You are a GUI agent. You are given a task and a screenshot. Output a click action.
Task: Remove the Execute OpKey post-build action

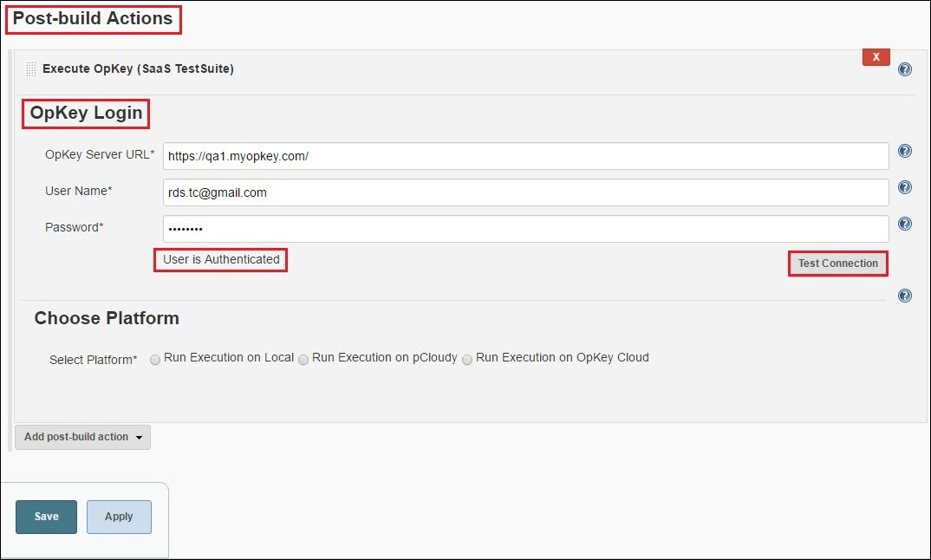pos(876,57)
